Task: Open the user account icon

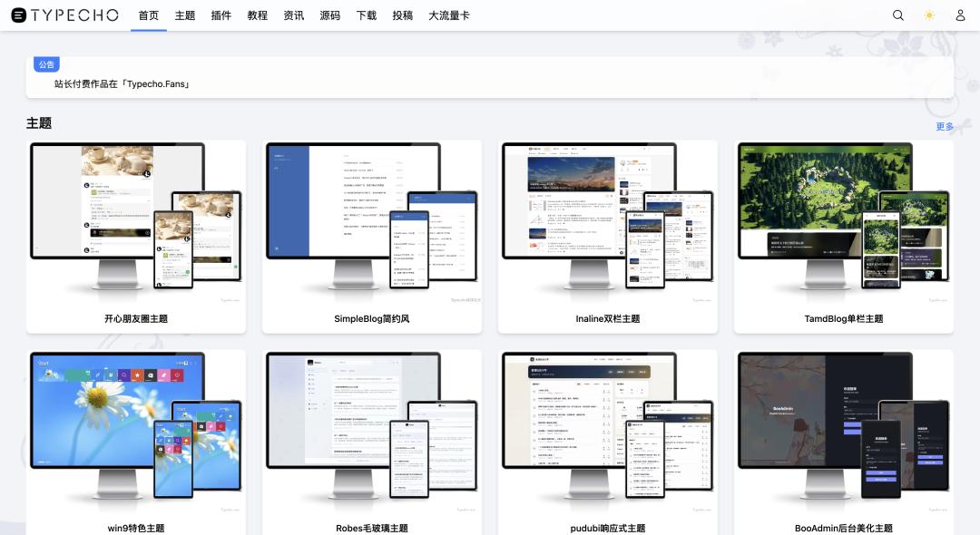Action: pyautogui.click(x=961, y=15)
